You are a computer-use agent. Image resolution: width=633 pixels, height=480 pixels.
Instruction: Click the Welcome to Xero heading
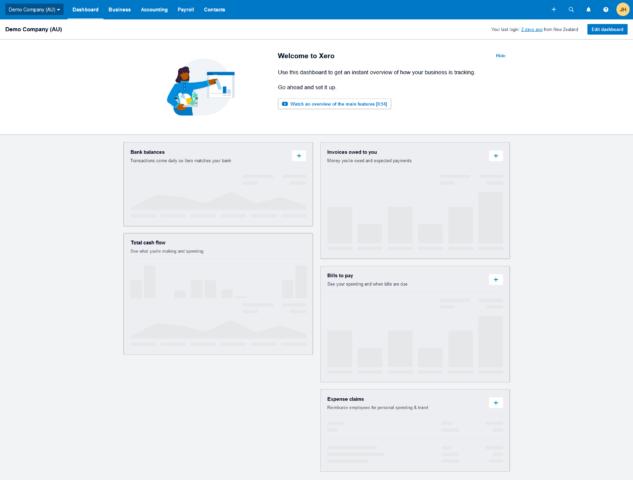pyautogui.click(x=306, y=56)
